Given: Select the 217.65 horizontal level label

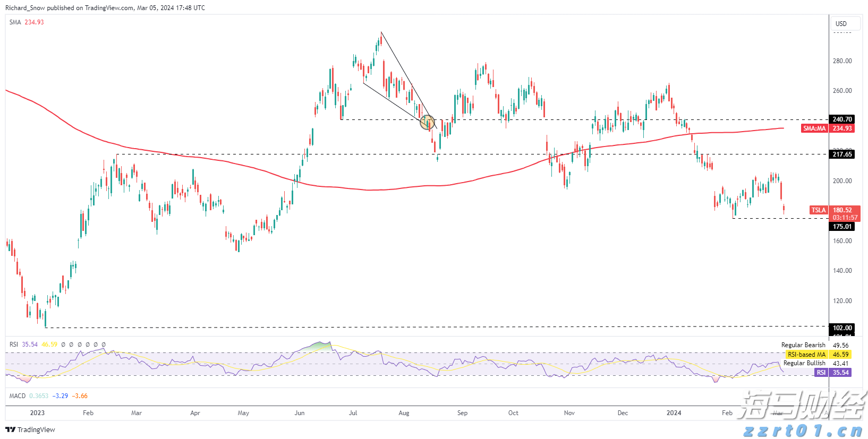Looking at the screenshot, I should coord(842,154).
